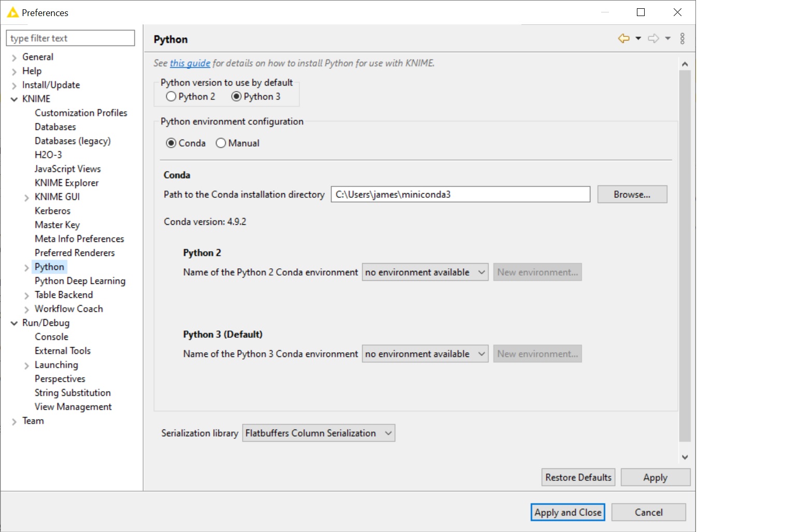The height and width of the screenshot is (532, 796).
Task: Select the Python 2 default version radio
Action: pos(172,96)
